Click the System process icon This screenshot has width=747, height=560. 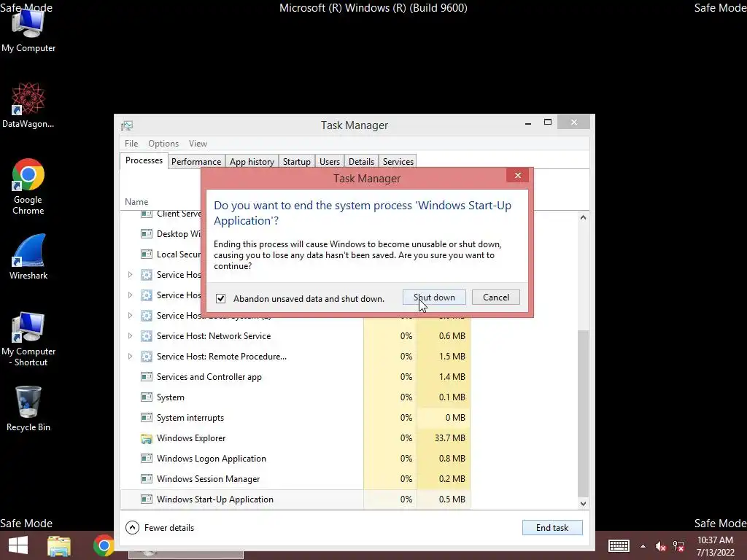pyautogui.click(x=146, y=397)
